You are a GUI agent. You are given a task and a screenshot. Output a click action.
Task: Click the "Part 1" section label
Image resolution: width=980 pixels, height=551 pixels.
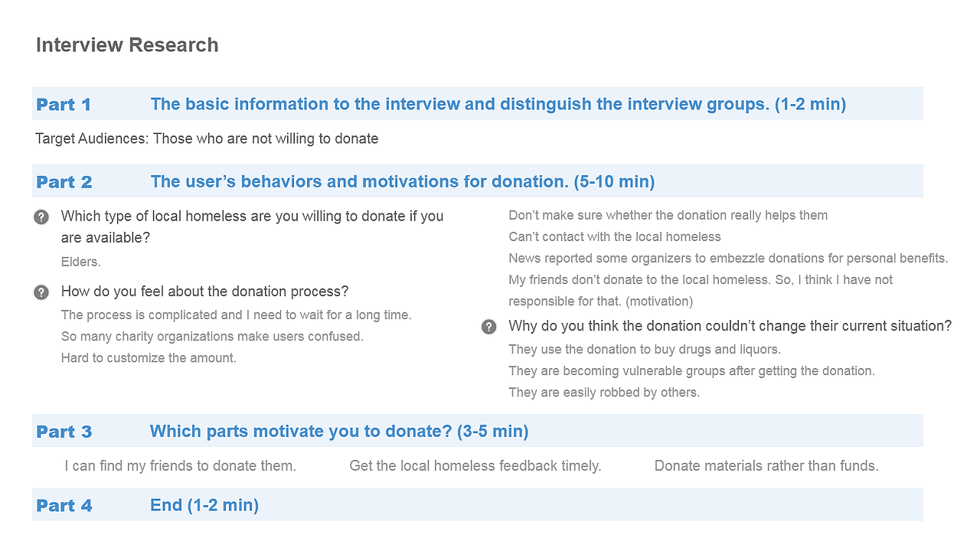(64, 105)
